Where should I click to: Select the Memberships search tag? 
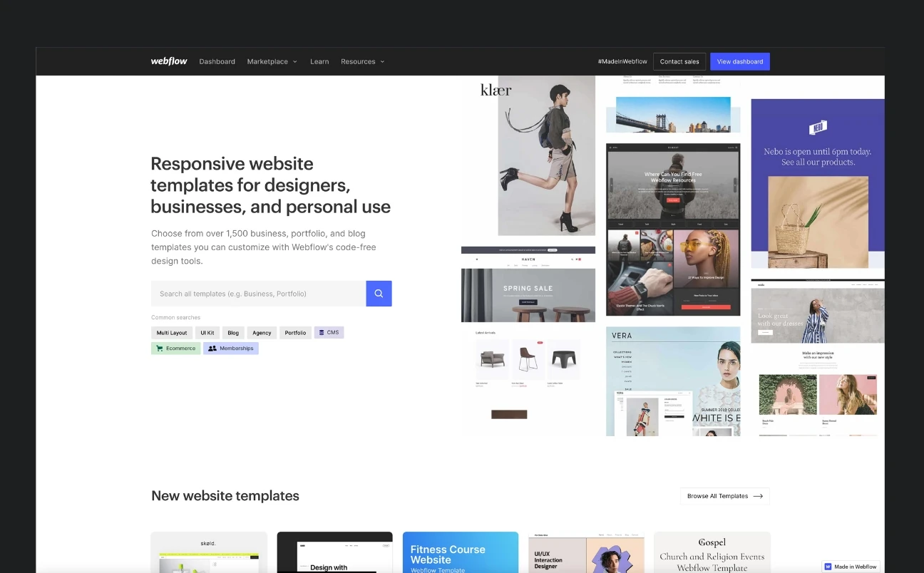231,349
